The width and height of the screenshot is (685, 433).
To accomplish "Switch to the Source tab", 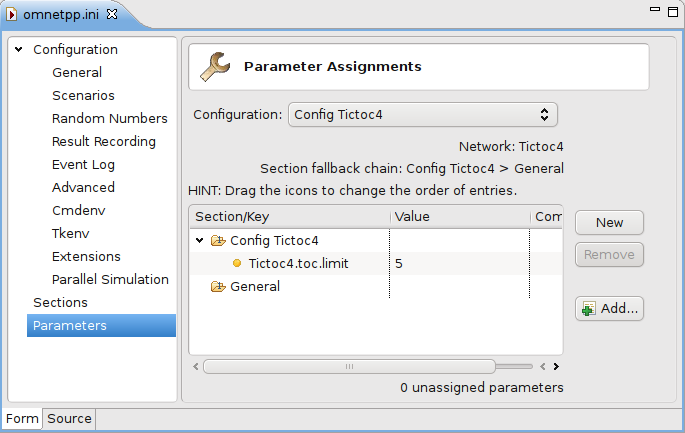I will click(x=69, y=419).
